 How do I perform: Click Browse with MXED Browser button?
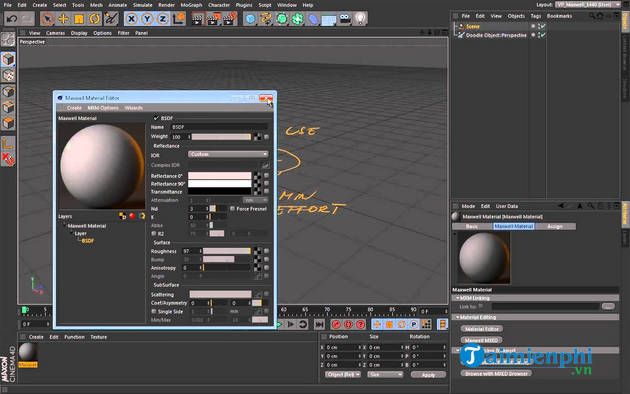click(x=496, y=374)
